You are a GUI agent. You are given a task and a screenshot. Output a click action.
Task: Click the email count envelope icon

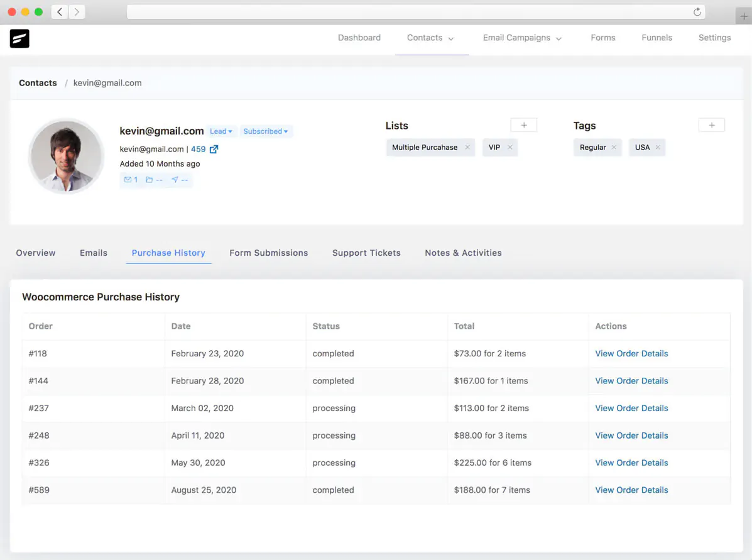(128, 180)
